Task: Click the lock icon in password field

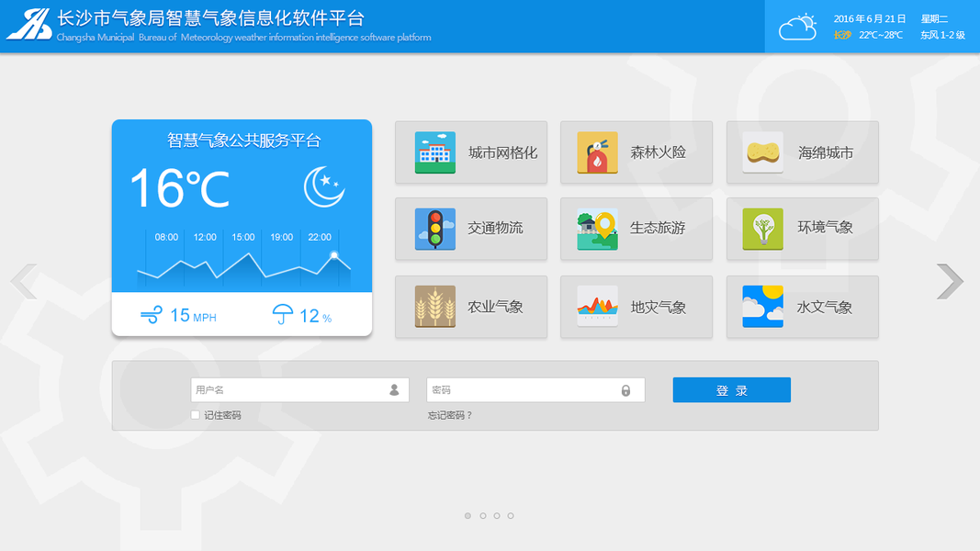Action: (x=625, y=390)
